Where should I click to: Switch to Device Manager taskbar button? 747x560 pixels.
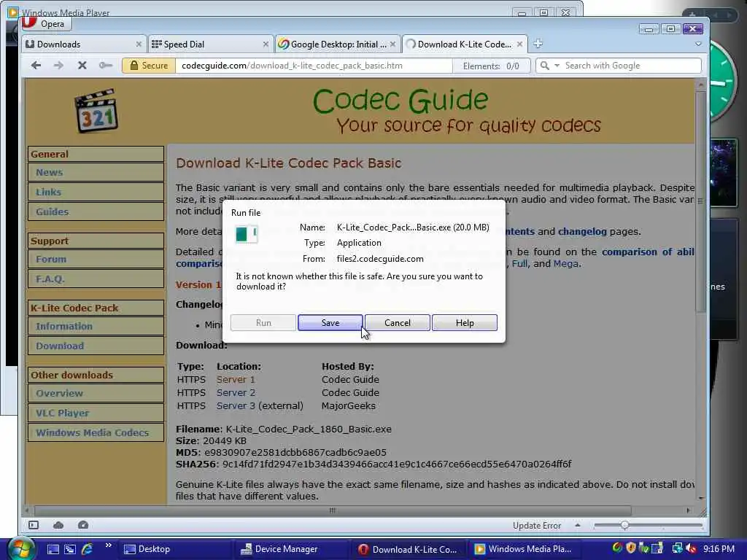[x=292, y=549]
